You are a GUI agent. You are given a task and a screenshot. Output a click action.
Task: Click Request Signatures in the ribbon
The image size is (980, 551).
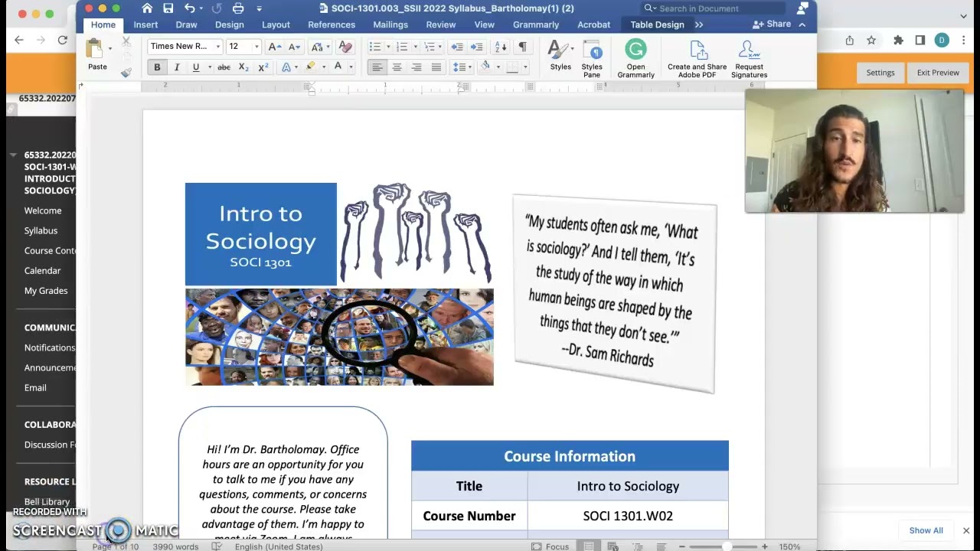(749, 59)
